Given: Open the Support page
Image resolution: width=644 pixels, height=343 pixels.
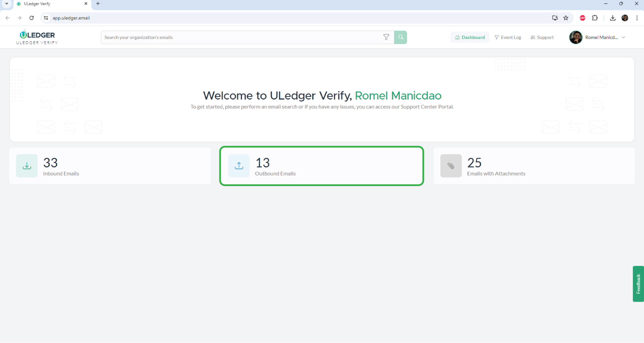Looking at the screenshot, I should click(x=542, y=37).
